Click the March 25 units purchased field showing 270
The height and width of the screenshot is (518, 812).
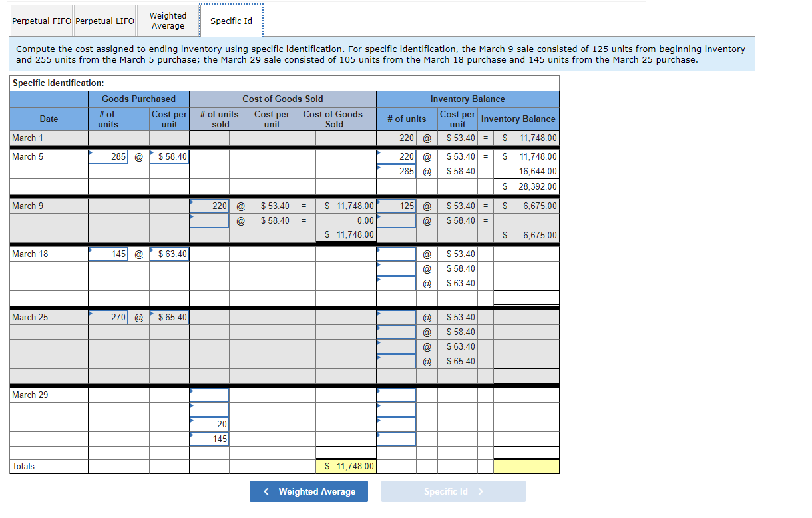(x=106, y=317)
